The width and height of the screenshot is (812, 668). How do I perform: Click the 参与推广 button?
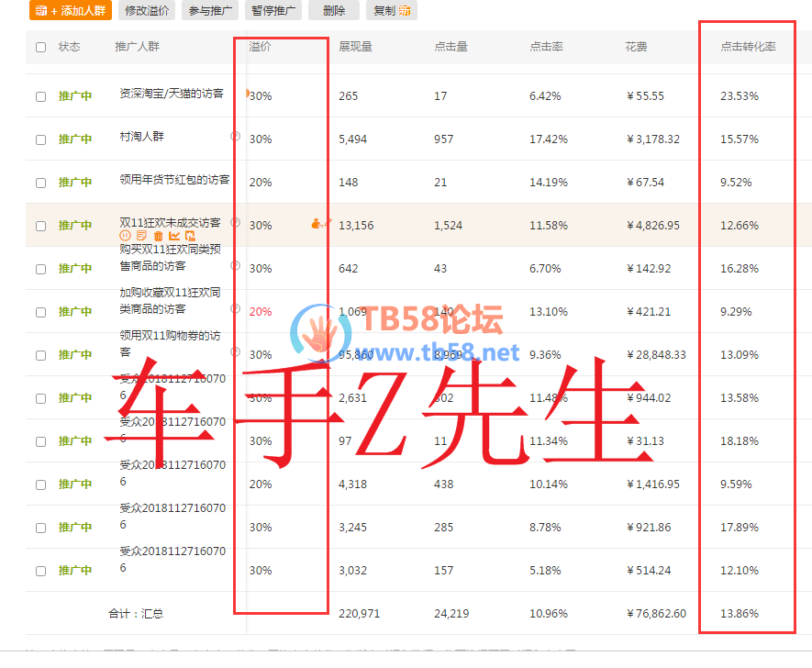[210, 11]
